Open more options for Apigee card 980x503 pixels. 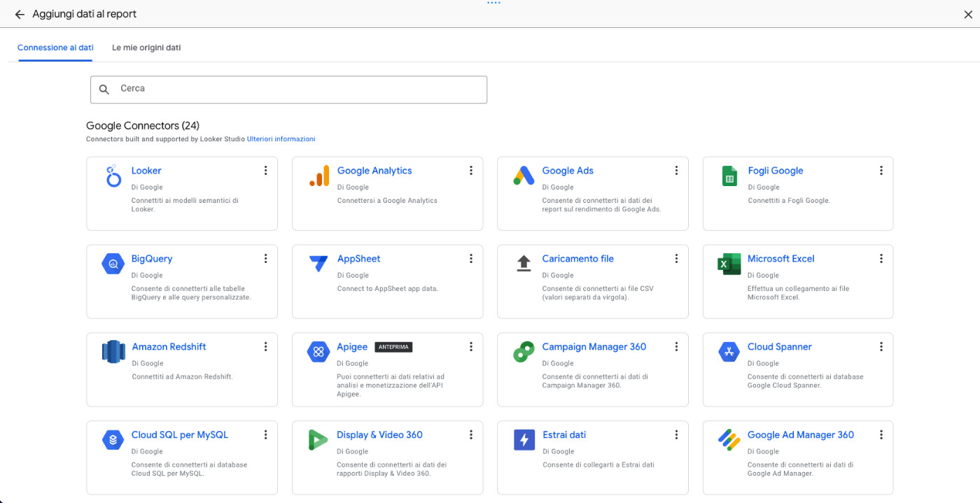[471, 347]
